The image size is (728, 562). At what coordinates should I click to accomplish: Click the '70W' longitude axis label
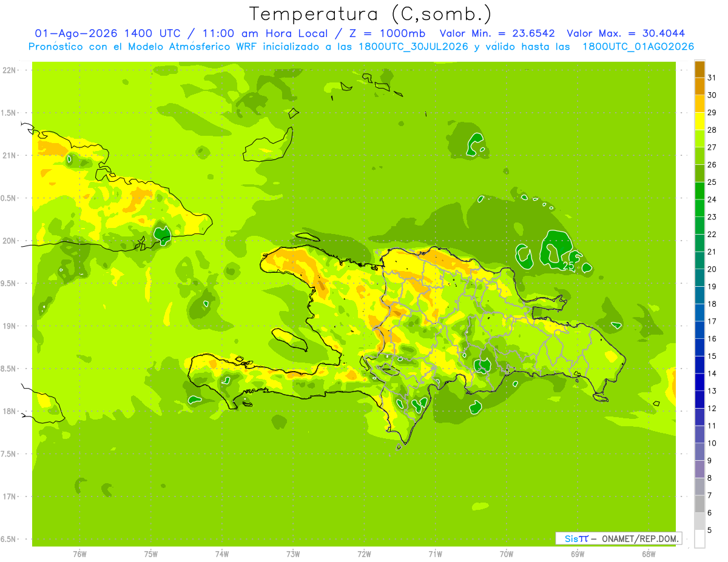click(x=507, y=554)
